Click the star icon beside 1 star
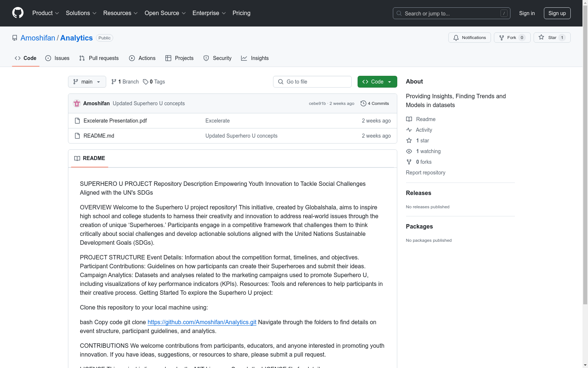Image resolution: width=588 pixels, height=368 pixels. click(409, 141)
